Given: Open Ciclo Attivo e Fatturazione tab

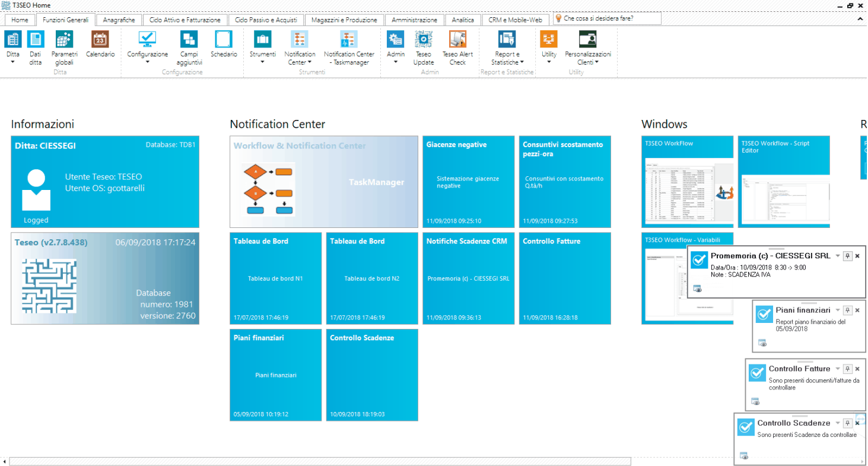Looking at the screenshot, I should [x=185, y=20].
